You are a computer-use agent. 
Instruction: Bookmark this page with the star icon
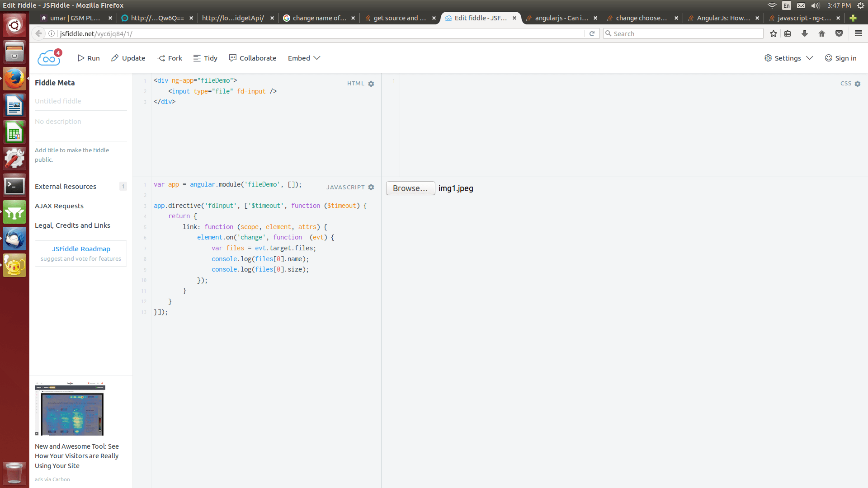coord(773,33)
